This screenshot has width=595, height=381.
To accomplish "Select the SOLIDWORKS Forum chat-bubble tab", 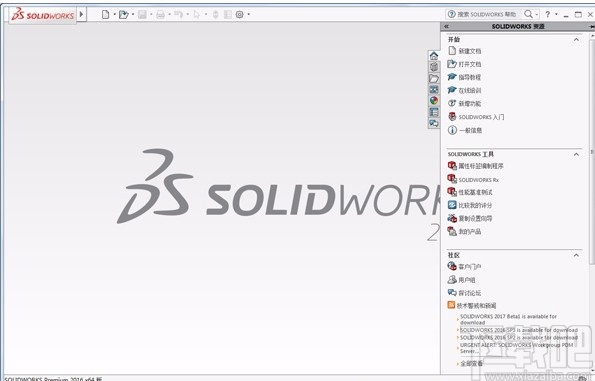I will pyautogui.click(x=434, y=123).
